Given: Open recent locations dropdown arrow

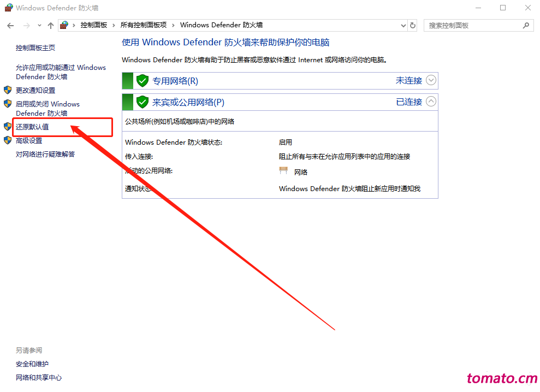Looking at the screenshot, I should (39, 26).
